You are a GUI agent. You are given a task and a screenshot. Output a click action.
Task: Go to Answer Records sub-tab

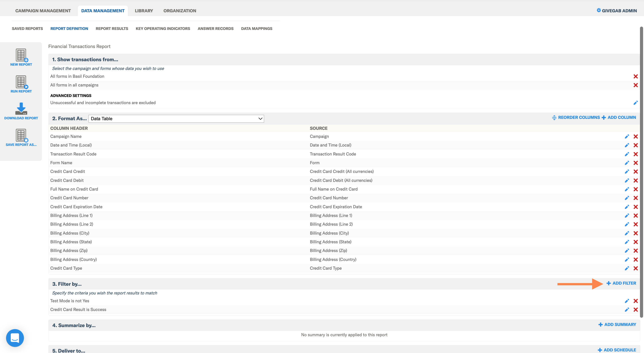pos(216,28)
